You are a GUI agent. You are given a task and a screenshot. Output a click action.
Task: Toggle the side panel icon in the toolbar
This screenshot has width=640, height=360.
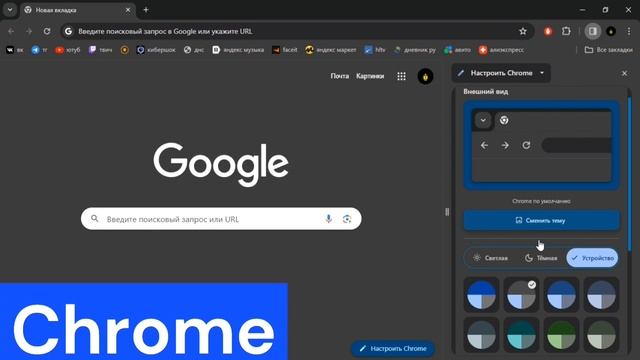pyautogui.click(x=593, y=31)
